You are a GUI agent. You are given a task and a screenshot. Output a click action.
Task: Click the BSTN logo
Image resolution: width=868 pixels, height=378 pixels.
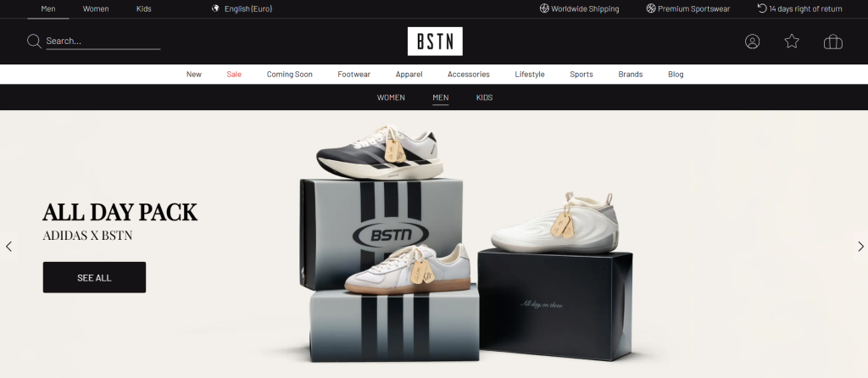click(x=435, y=42)
